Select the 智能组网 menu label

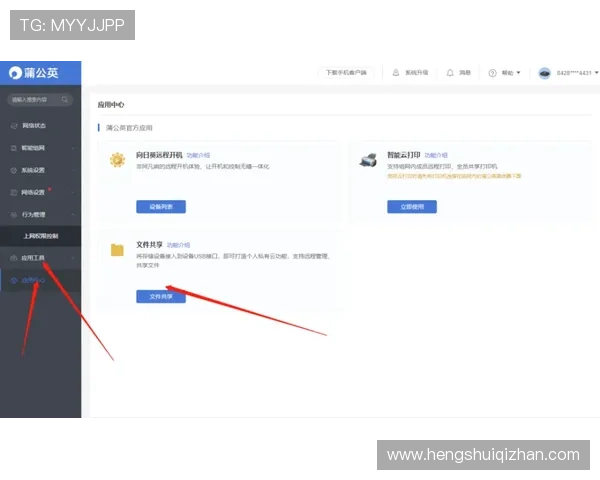[33, 148]
